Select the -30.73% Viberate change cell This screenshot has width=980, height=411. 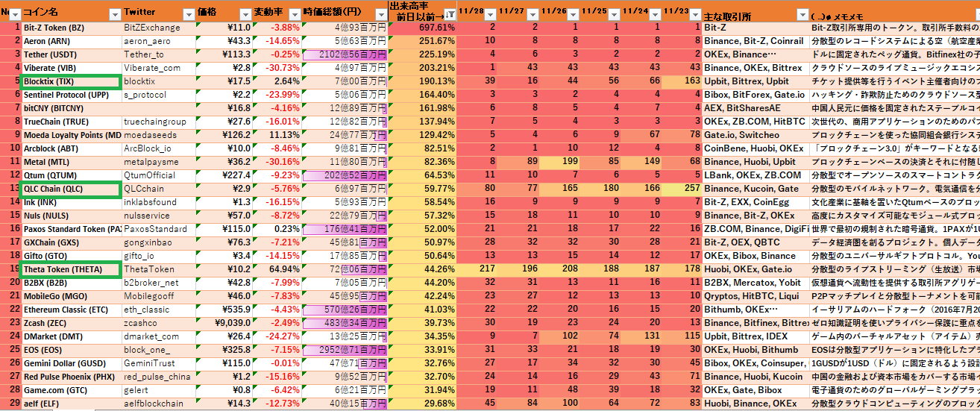click(x=277, y=68)
